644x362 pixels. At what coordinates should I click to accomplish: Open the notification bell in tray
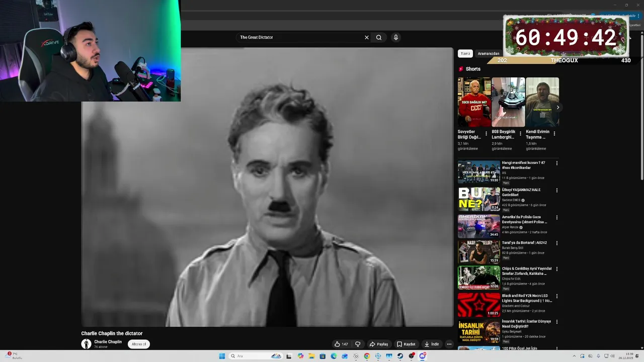[x=637, y=356]
